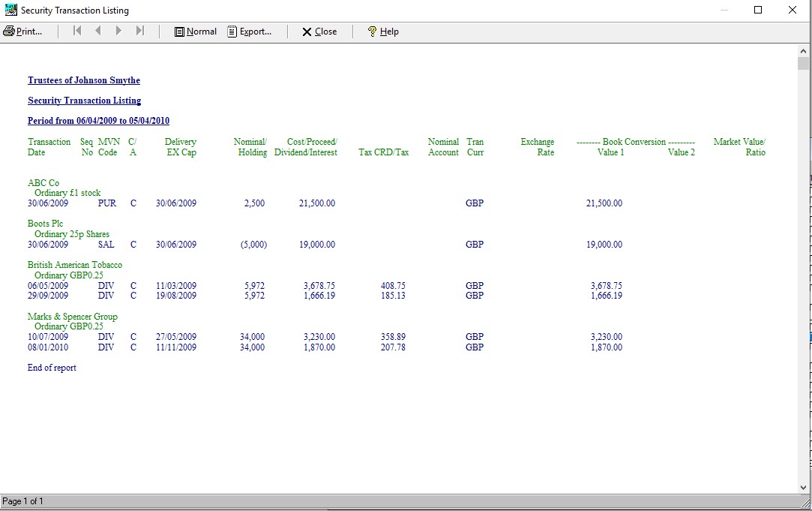
Task: Click transaction date 08/01/2010
Action: [x=48, y=347]
